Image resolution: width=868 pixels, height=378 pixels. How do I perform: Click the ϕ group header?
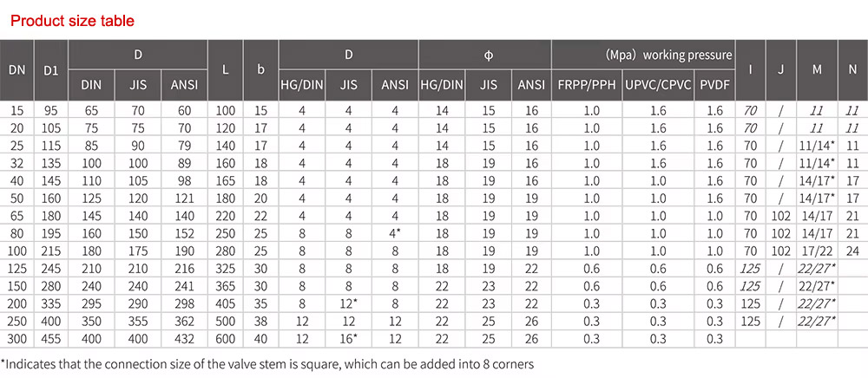click(x=489, y=55)
